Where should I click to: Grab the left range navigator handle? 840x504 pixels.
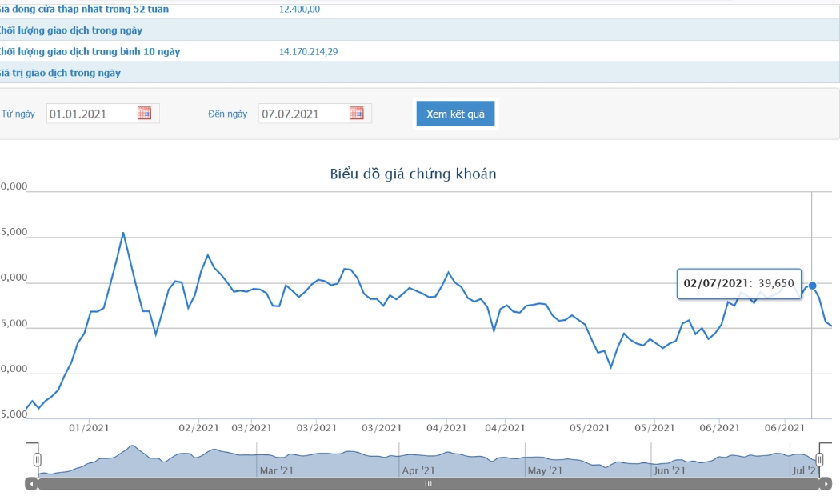[x=37, y=459]
